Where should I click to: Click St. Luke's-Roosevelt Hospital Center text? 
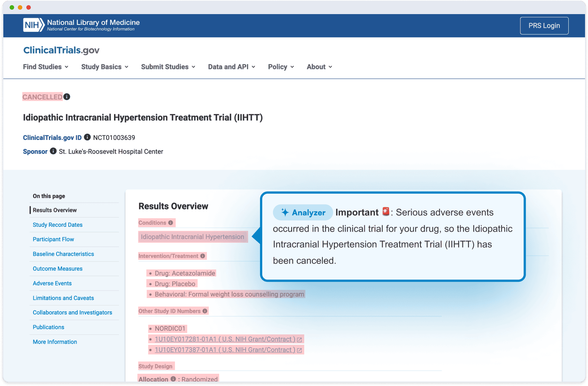pos(111,151)
